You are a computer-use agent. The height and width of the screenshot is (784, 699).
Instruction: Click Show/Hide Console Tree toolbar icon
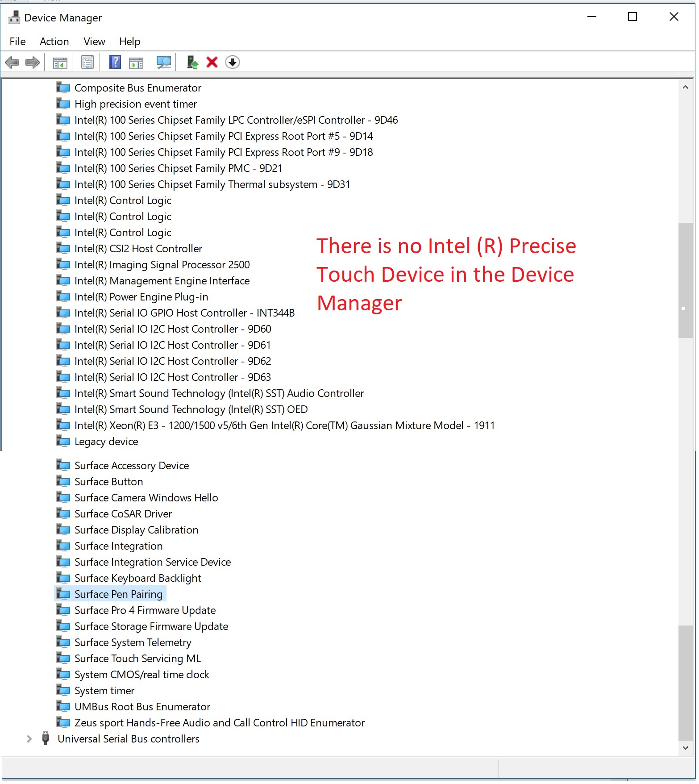click(60, 63)
